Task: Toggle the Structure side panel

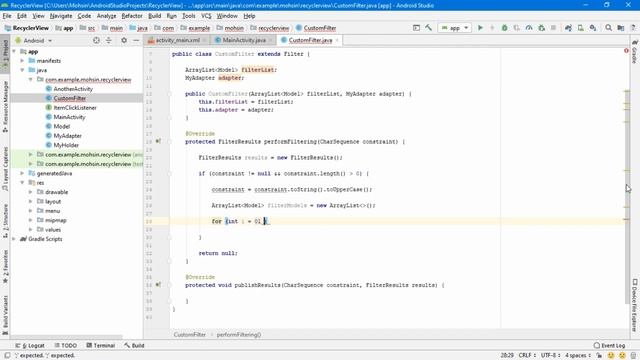Action: point(5,221)
